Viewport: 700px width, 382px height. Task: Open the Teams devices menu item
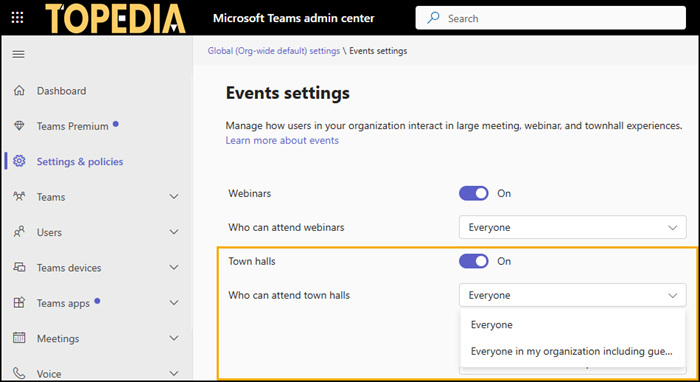click(69, 268)
